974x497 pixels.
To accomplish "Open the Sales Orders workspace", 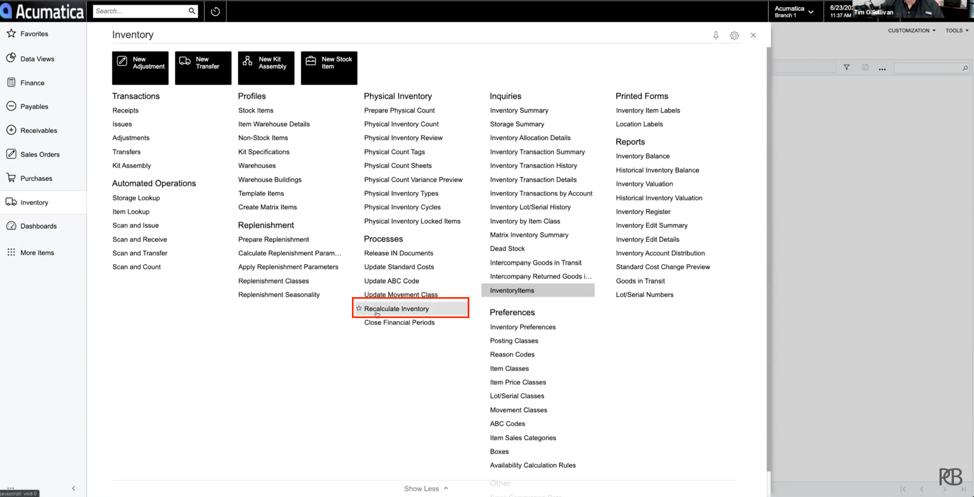I will (40, 154).
